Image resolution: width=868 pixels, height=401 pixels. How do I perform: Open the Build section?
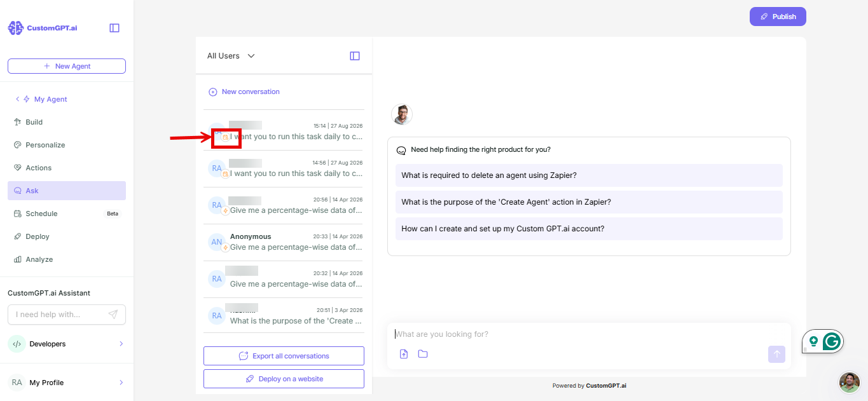[67, 122]
